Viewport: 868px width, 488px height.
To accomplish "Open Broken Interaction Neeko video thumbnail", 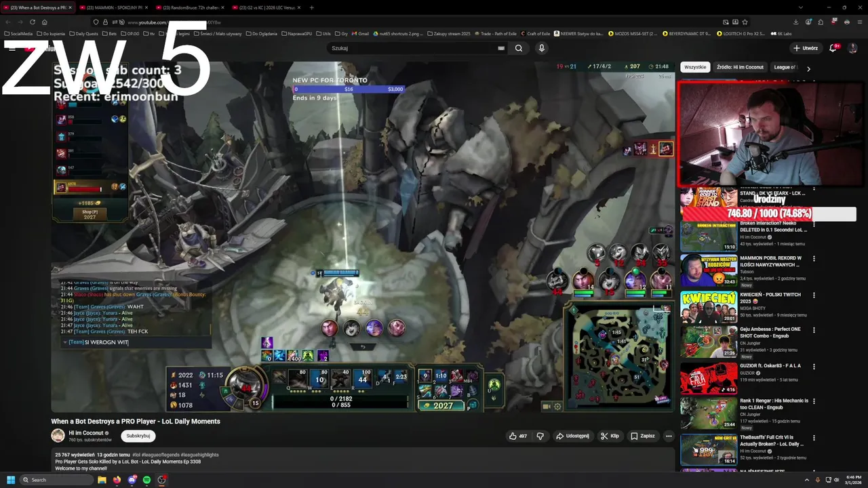I will 709,235.
